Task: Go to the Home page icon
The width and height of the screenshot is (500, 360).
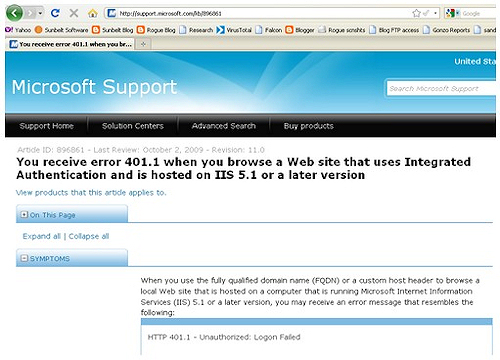Action: click(x=93, y=13)
